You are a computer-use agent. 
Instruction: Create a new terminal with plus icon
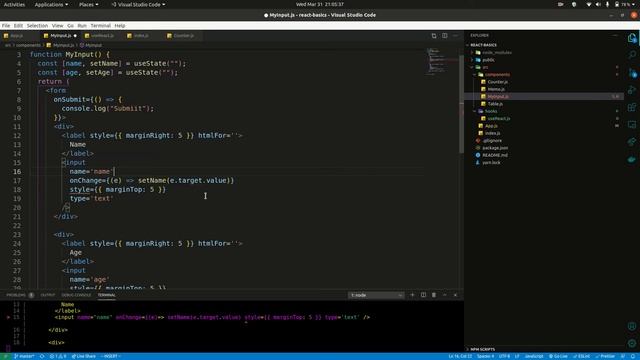tap(412, 295)
